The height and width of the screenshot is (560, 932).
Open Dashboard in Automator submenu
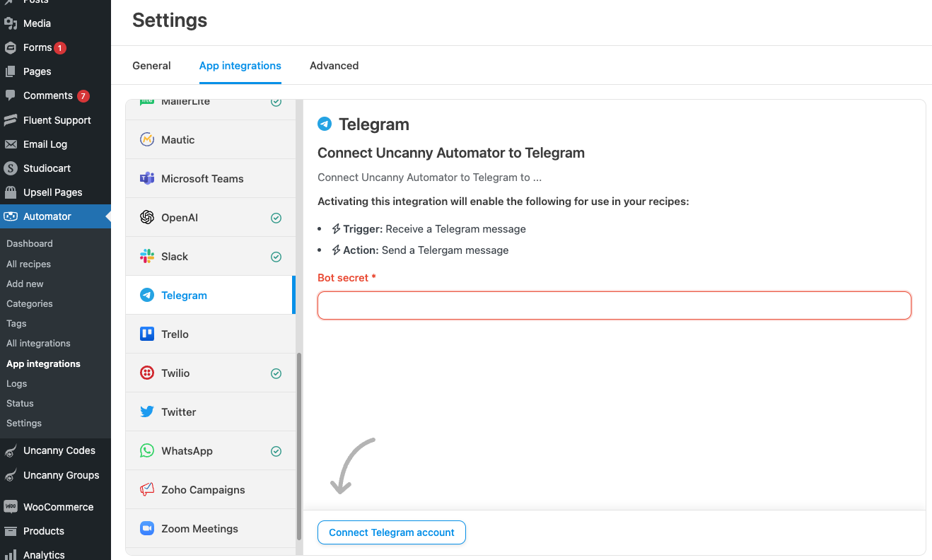(x=30, y=243)
